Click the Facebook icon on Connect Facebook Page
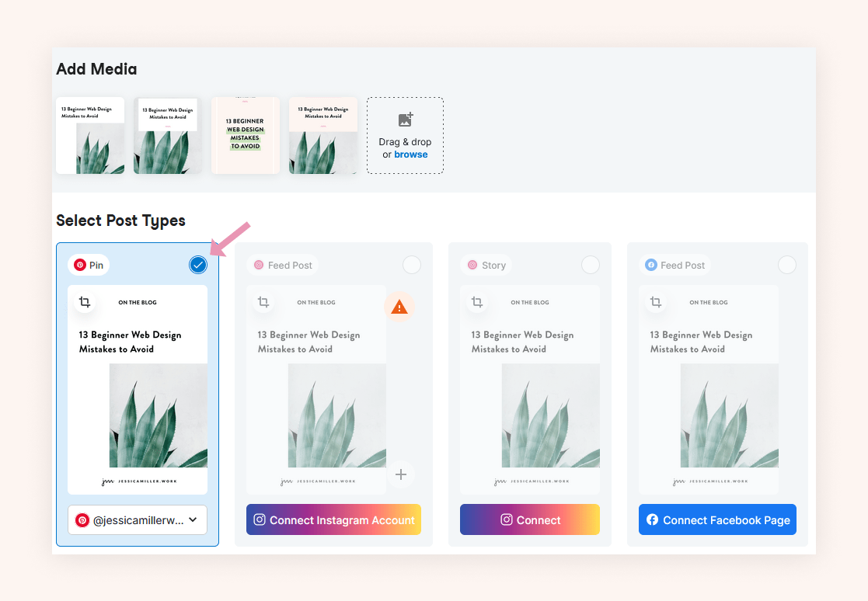 tap(652, 519)
